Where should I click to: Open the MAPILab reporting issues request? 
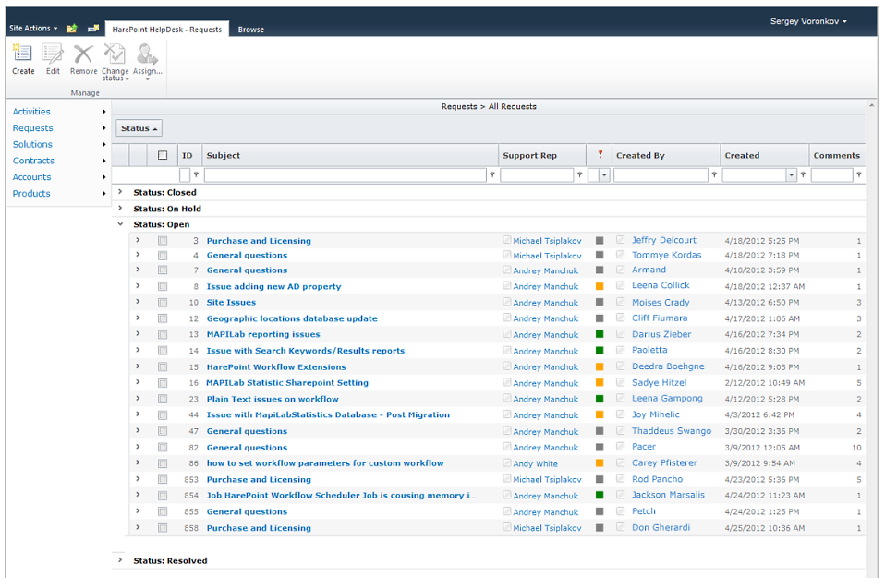point(263,335)
